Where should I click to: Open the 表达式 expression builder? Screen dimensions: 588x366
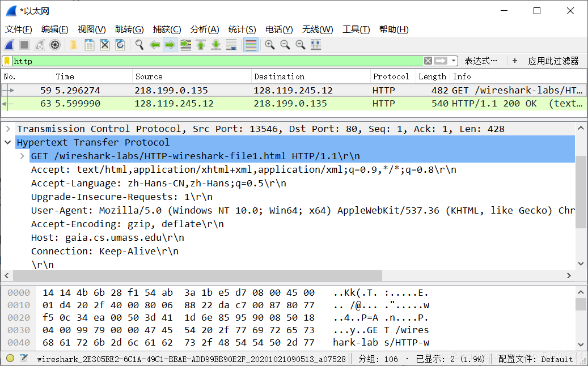point(481,61)
